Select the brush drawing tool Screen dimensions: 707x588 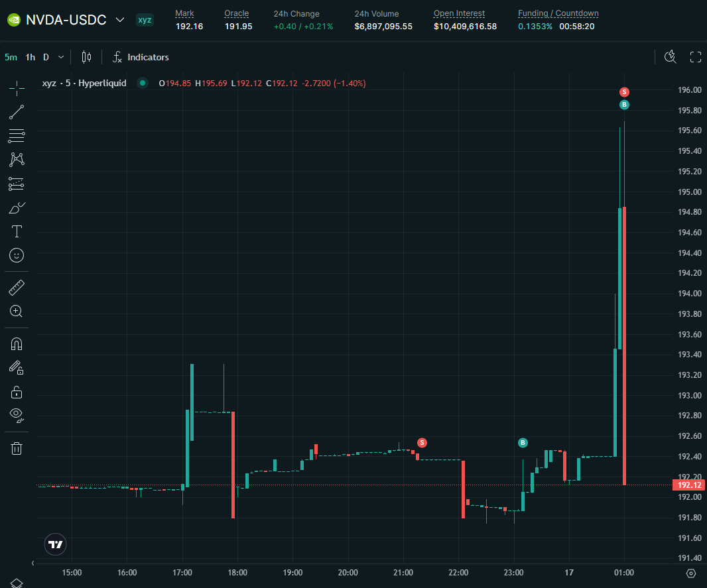point(17,207)
